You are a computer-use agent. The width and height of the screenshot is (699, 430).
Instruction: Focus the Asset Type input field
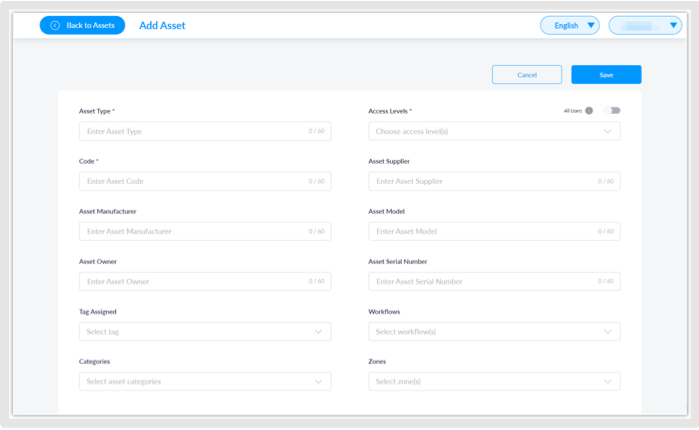190,131
